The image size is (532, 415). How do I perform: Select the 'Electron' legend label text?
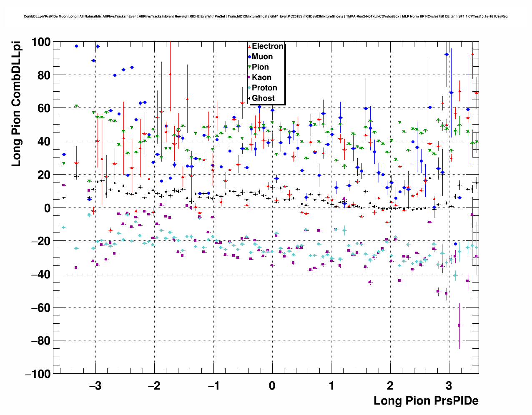(x=268, y=46)
